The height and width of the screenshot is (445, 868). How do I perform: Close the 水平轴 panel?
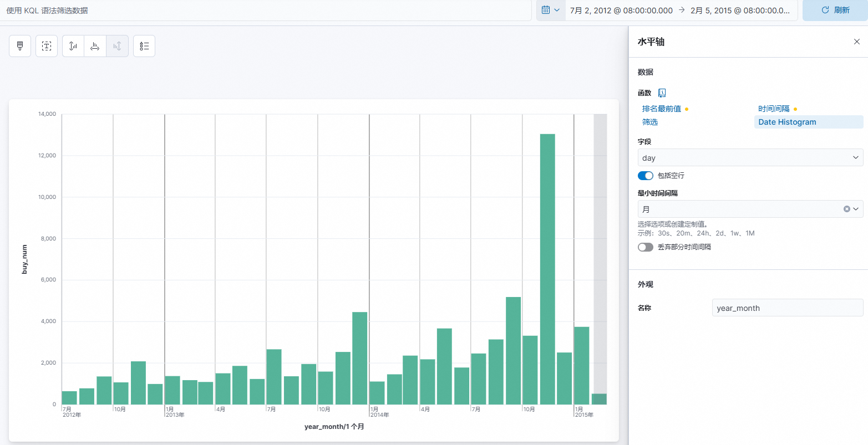click(856, 42)
